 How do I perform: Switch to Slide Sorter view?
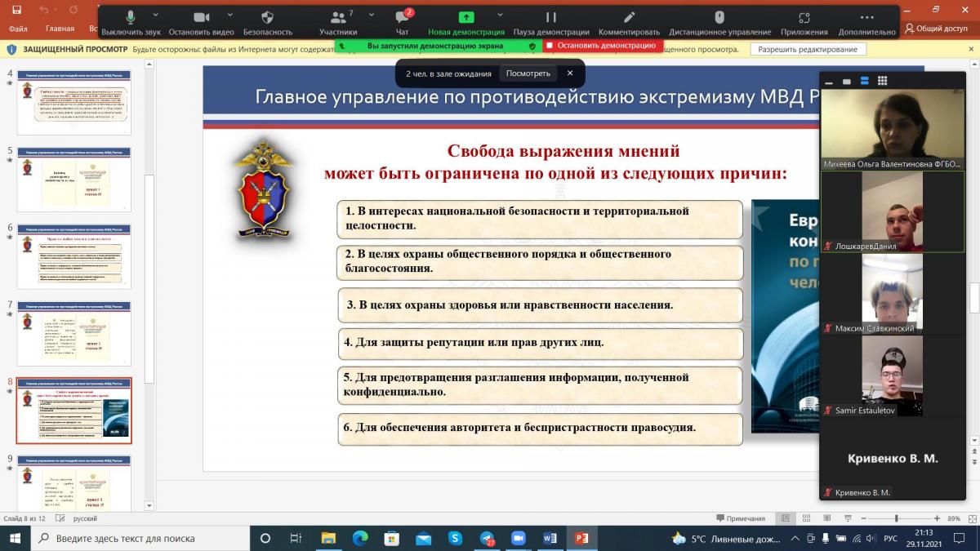tap(804, 518)
